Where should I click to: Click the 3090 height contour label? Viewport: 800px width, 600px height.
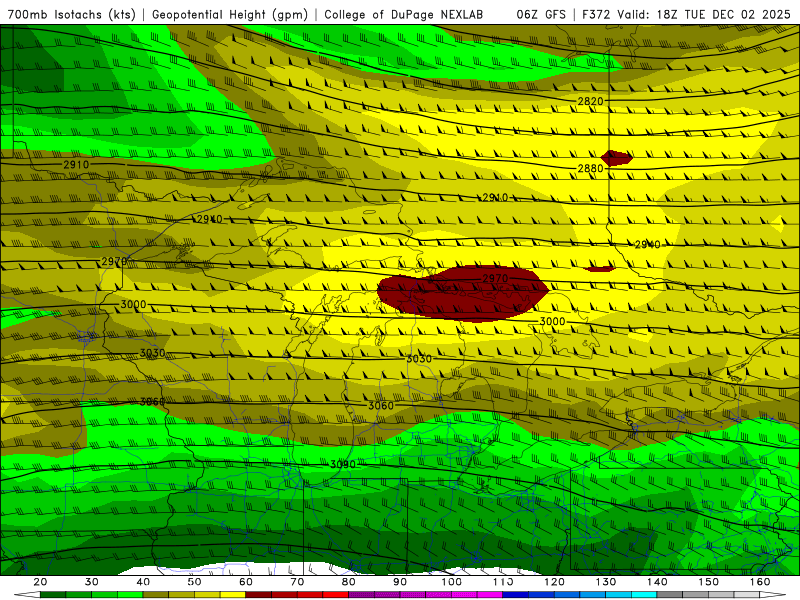click(343, 464)
